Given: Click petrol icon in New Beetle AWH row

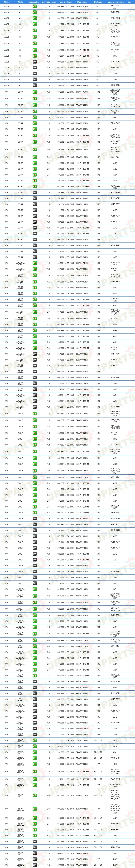Looking at the screenshot, I should tap(35, 752).
